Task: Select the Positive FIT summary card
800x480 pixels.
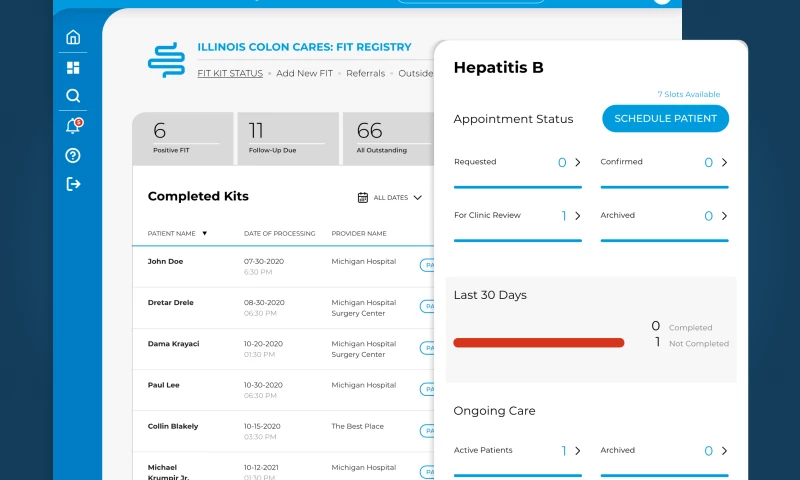Action: [x=182, y=138]
